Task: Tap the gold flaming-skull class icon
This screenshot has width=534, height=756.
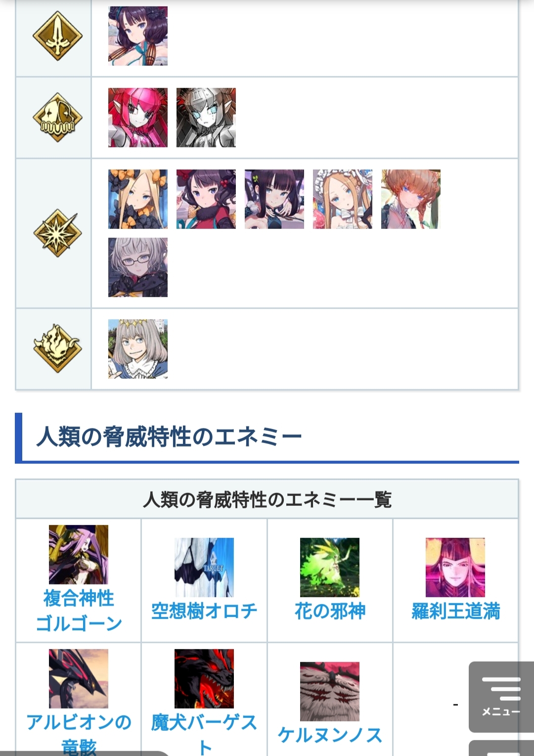Action: click(57, 349)
